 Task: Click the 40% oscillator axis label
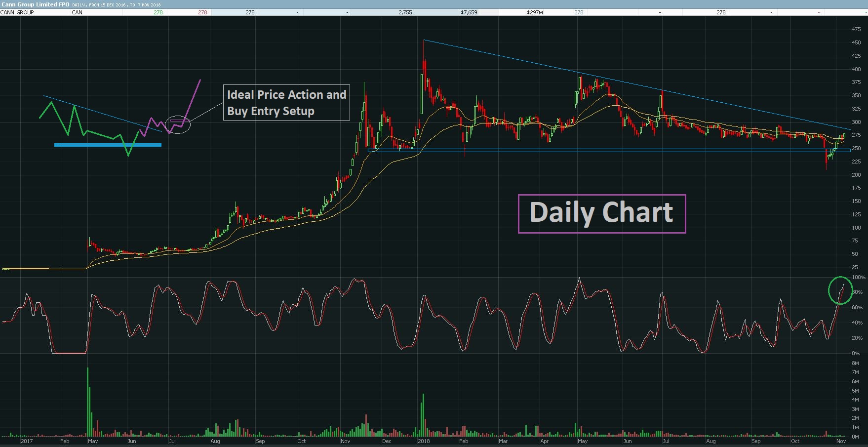tap(857, 323)
